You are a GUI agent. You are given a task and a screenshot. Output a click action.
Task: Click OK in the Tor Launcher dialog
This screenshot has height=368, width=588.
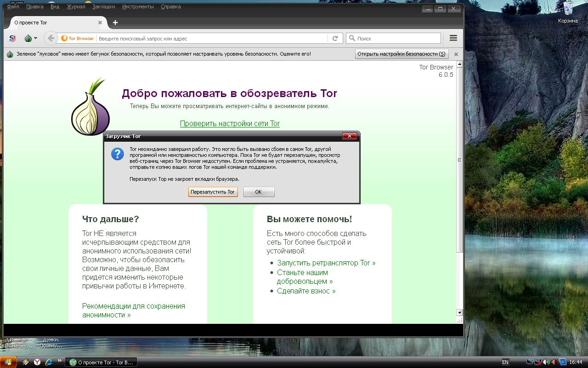click(259, 192)
